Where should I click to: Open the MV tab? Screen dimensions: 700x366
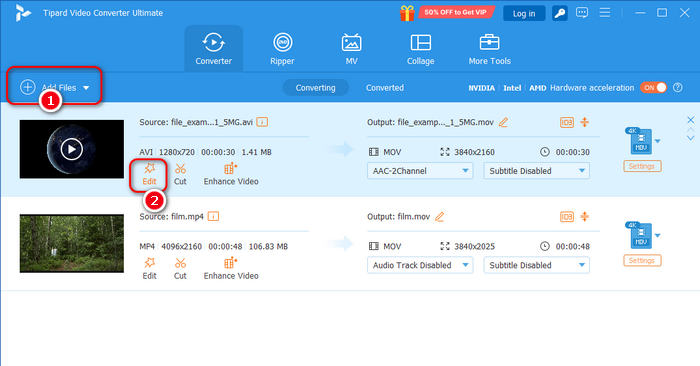pos(351,49)
